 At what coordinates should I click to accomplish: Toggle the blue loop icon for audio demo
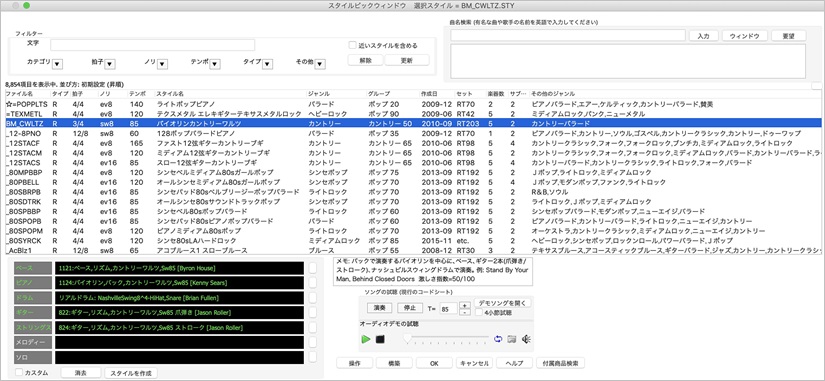pyautogui.click(x=498, y=339)
